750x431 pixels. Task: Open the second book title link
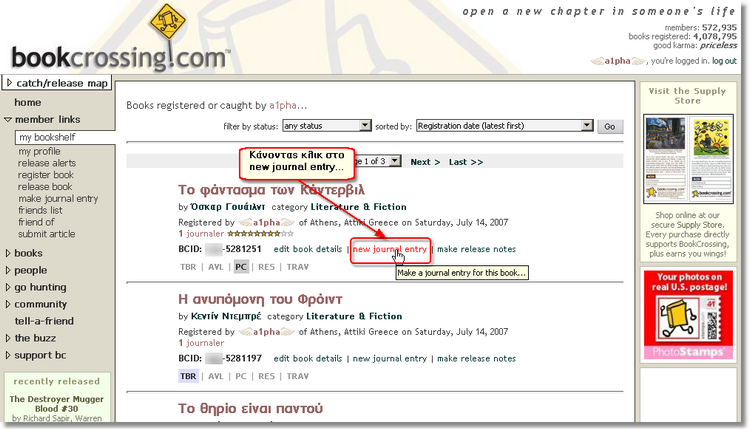259,299
